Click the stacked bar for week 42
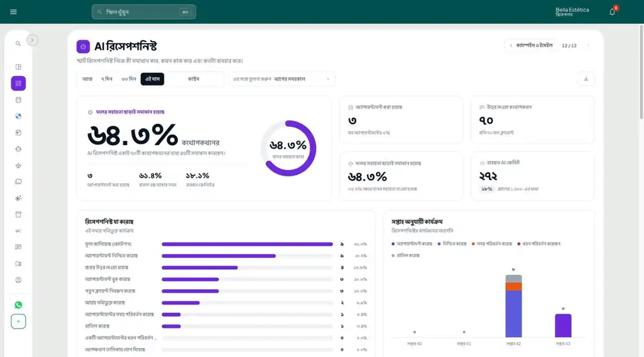The height and width of the screenshot is (357, 644). (x=513, y=306)
